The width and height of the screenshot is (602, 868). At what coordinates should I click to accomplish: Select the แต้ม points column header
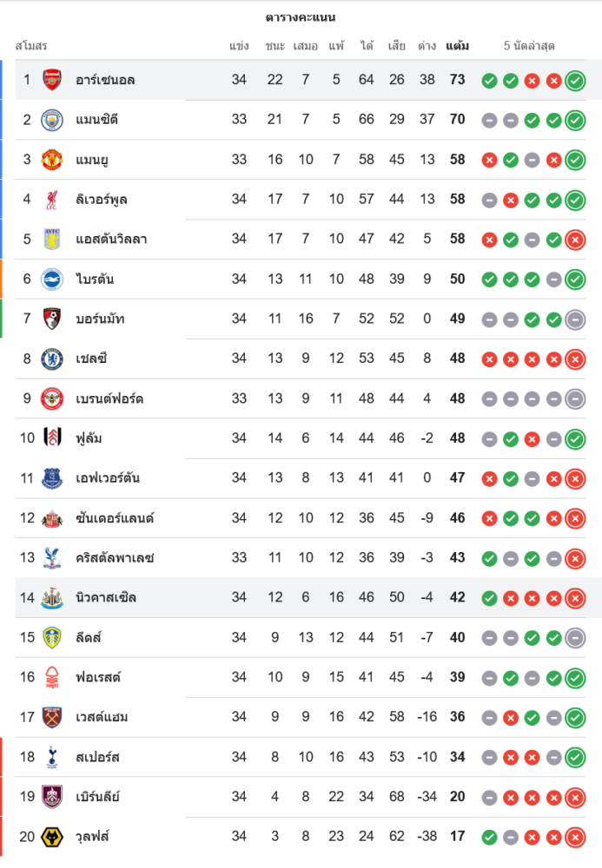457,45
